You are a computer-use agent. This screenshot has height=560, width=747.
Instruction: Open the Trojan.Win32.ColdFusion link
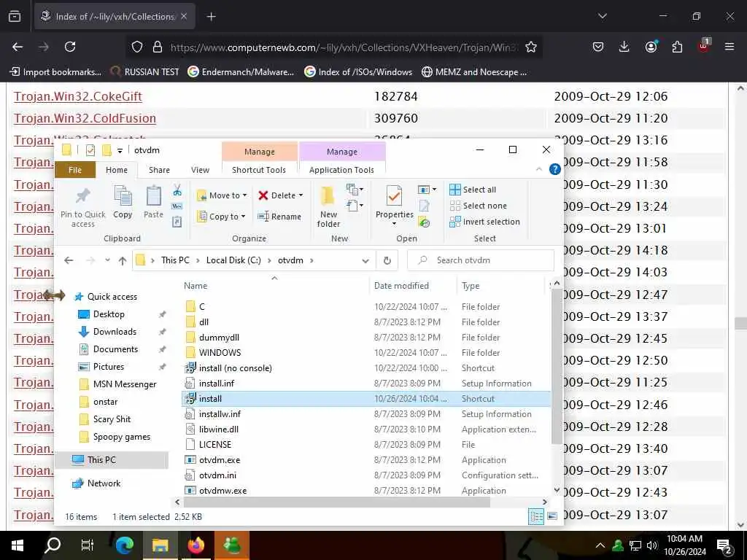pos(85,118)
